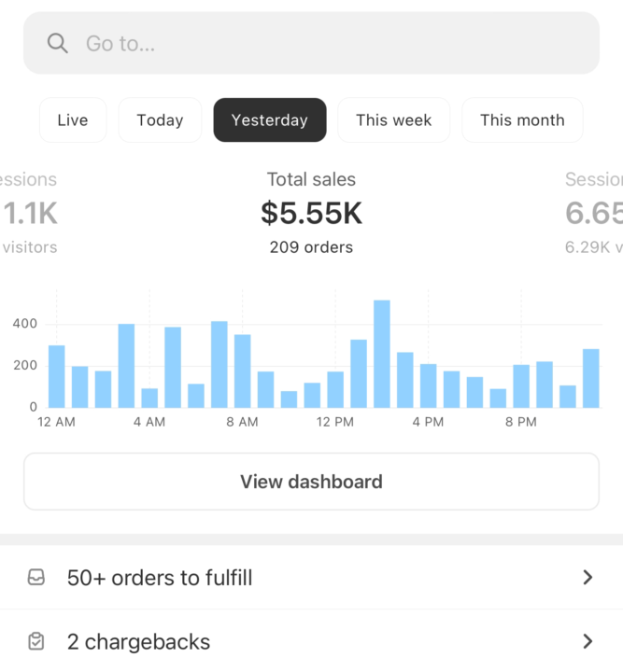Screen dimensions: 623x672
Task: Show the partially visible Sessions card on right
Action: pyautogui.click(x=593, y=214)
